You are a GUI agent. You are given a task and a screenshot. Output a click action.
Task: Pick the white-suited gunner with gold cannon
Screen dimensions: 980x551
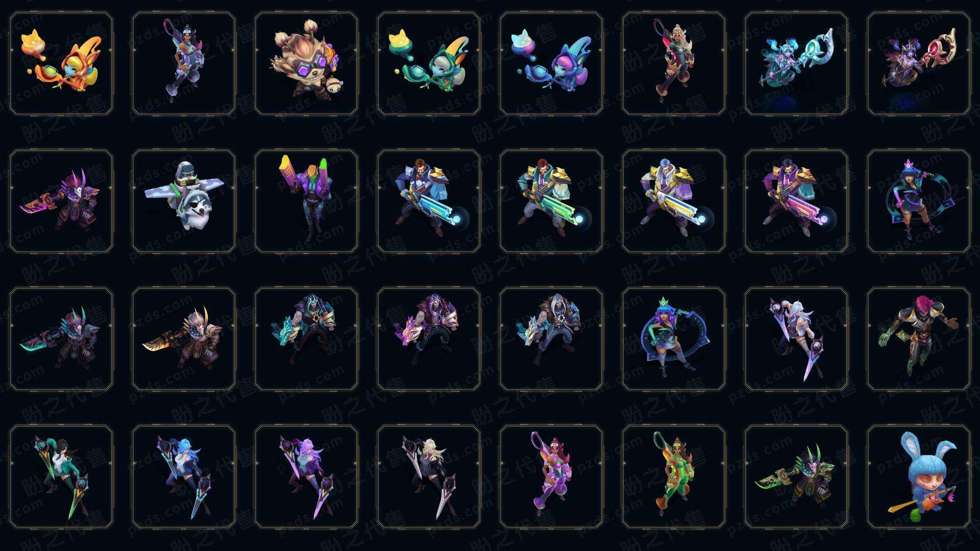[674, 201]
